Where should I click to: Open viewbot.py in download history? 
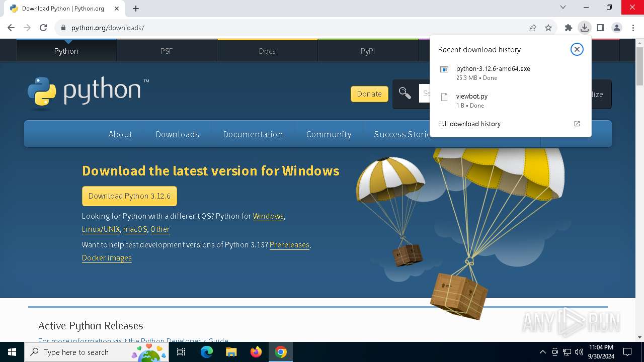[x=472, y=96]
